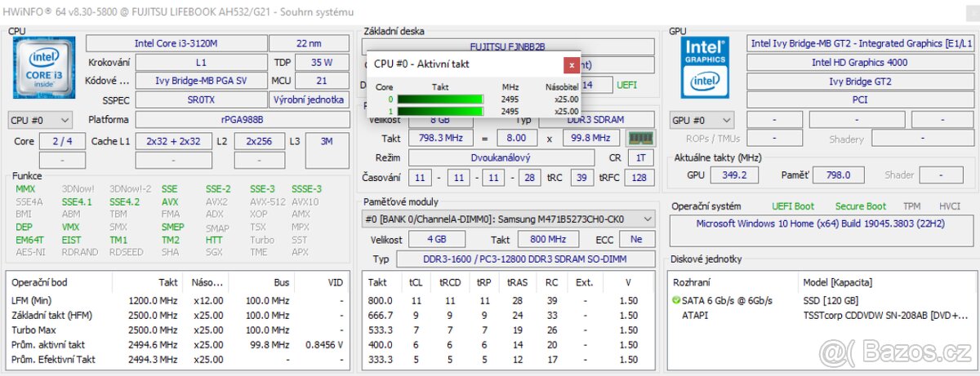Click the memory multiplier 8.00

click(x=516, y=138)
